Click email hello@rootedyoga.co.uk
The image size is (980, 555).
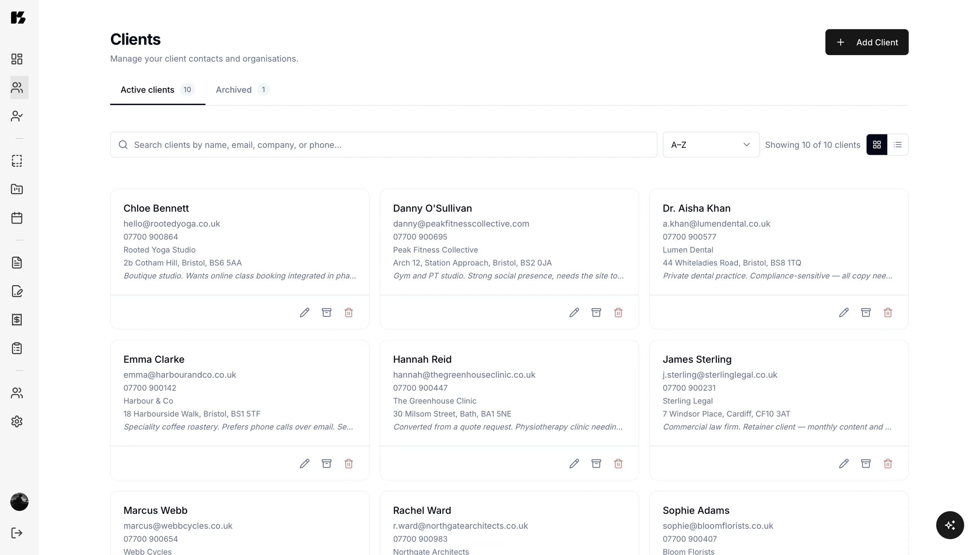tap(171, 224)
